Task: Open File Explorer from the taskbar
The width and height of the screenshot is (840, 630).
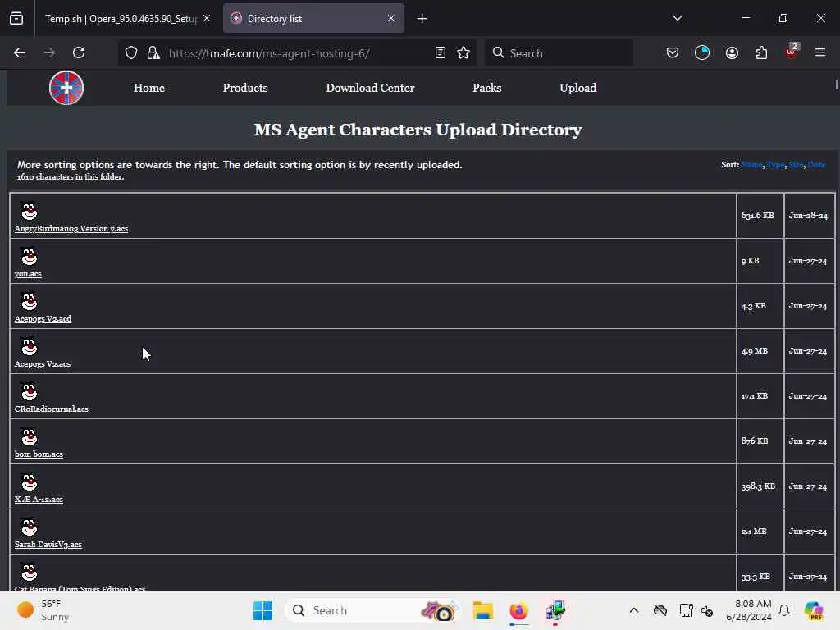Action: point(482,610)
